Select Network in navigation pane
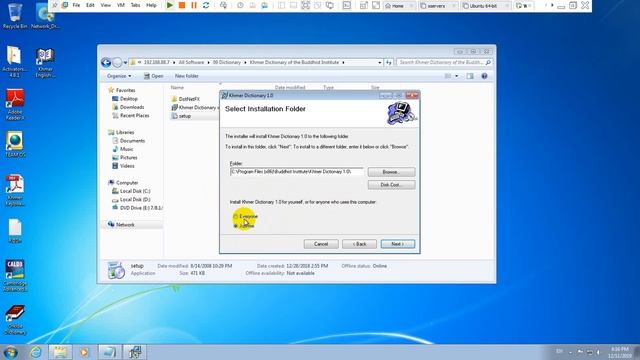 (x=121, y=224)
